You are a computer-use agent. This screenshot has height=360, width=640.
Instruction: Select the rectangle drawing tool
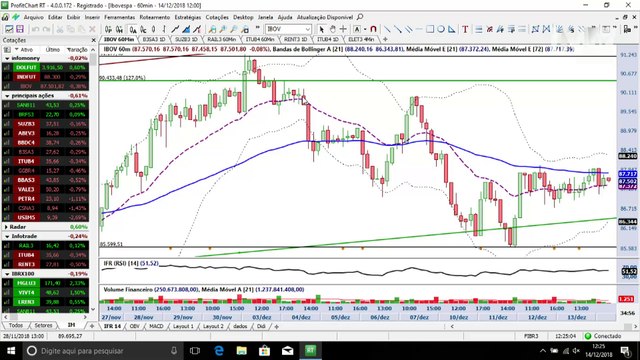(x=430, y=29)
